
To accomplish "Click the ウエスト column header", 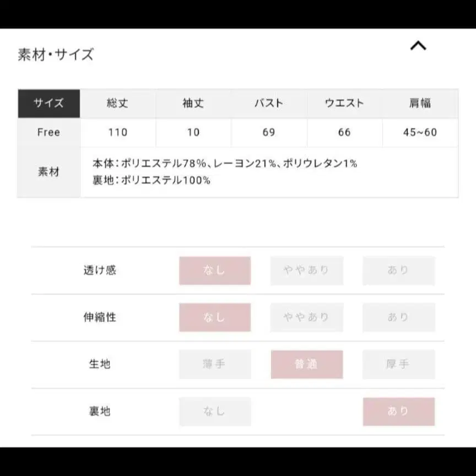I will coord(344,104).
